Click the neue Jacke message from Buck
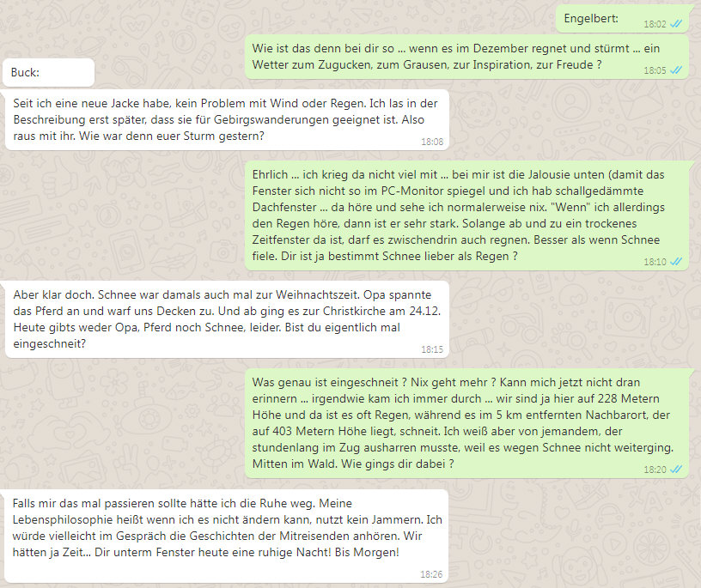The height and width of the screenshot is (588, 701). pos(227,119)
